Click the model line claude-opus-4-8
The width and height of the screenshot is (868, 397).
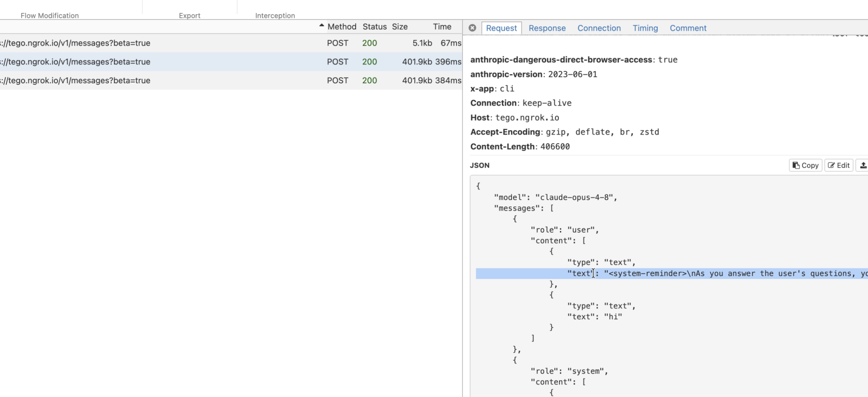555,197
